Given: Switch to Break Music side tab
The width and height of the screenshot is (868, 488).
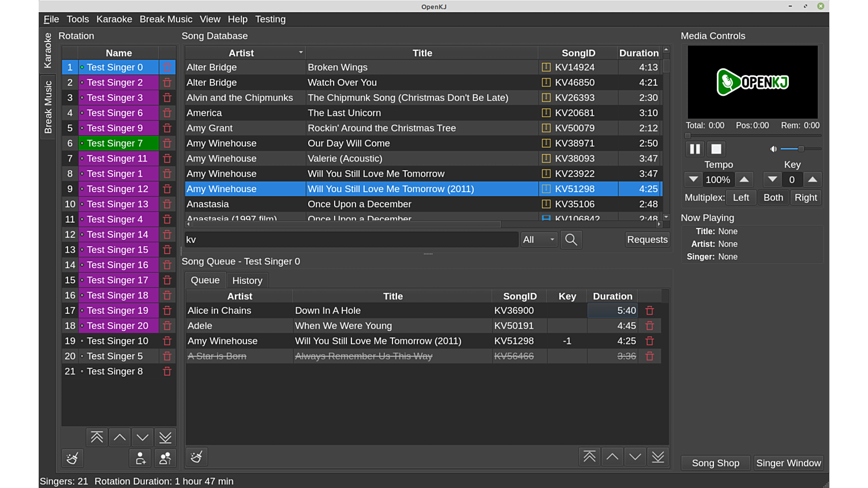Looking at the screenshot, I should pyautogui.click(x=48, y=107).
